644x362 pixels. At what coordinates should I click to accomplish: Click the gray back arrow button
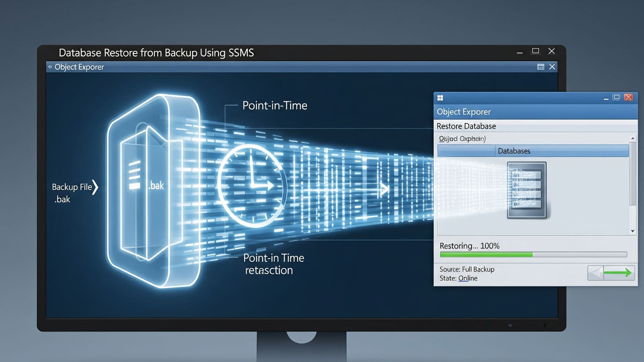[x=596, y=273]
